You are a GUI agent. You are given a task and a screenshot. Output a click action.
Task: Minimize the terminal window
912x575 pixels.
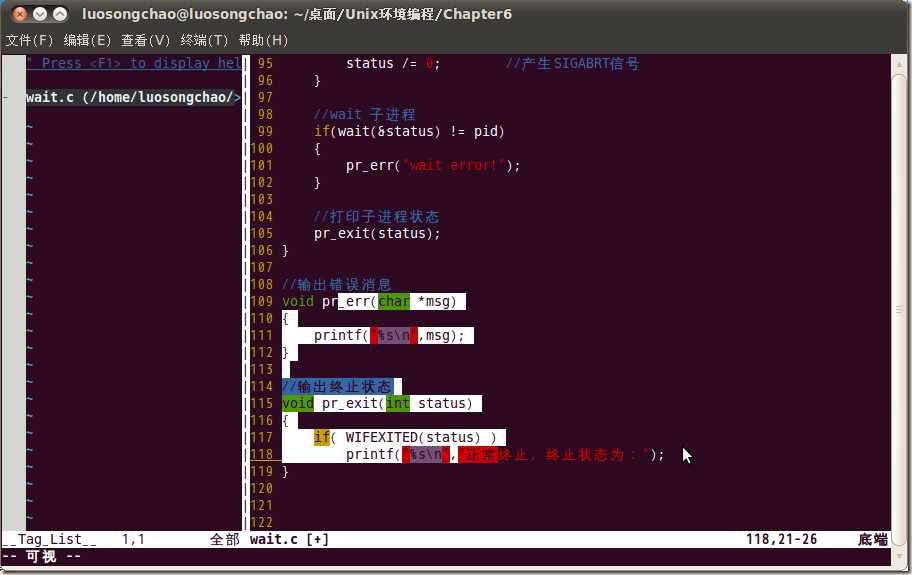tap(40, 14)
